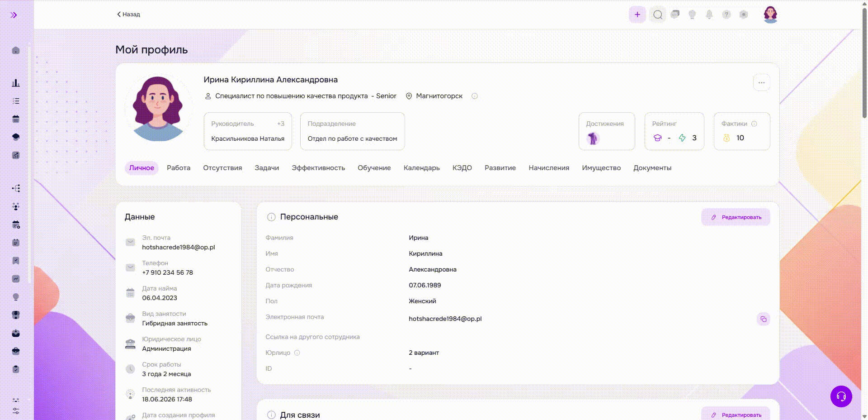Viewport: 868px width, 420px height.
Task: Copy the email address with copy icon
Action: (764, 319)
